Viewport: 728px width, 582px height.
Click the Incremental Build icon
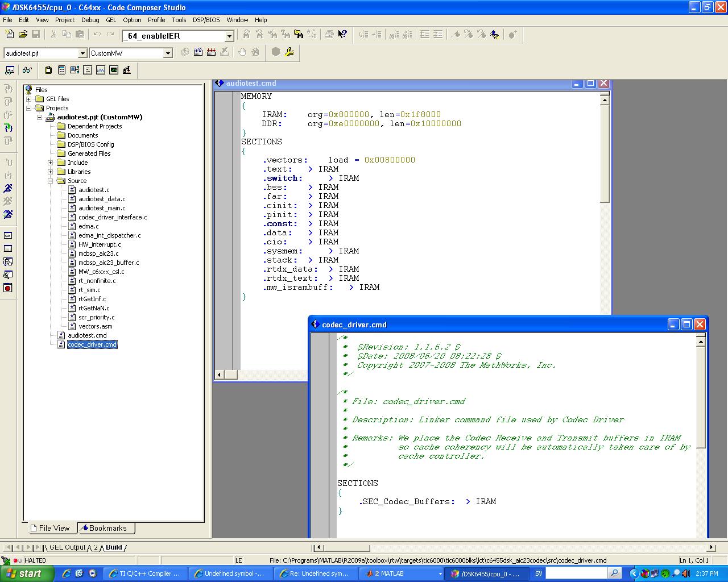198,52
